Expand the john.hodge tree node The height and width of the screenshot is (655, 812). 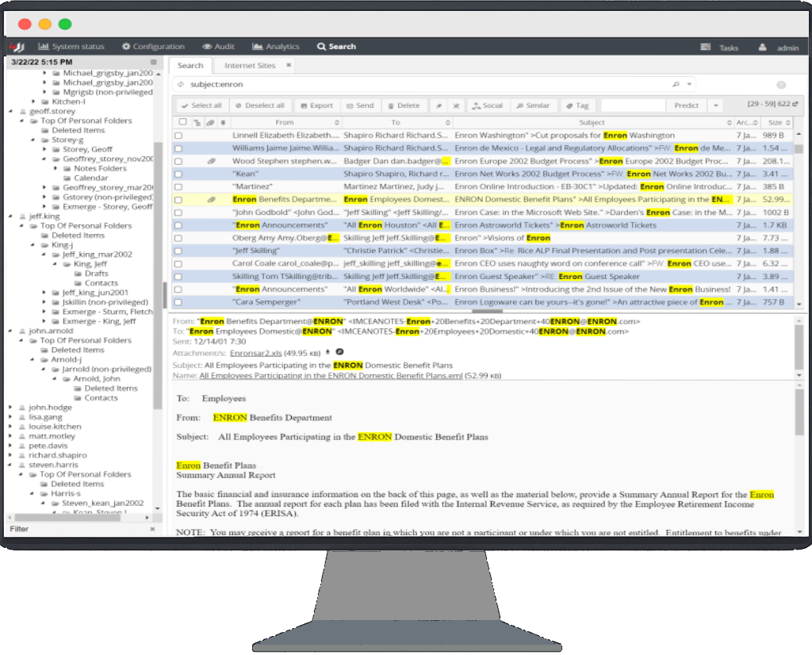(x=10, y=408)
